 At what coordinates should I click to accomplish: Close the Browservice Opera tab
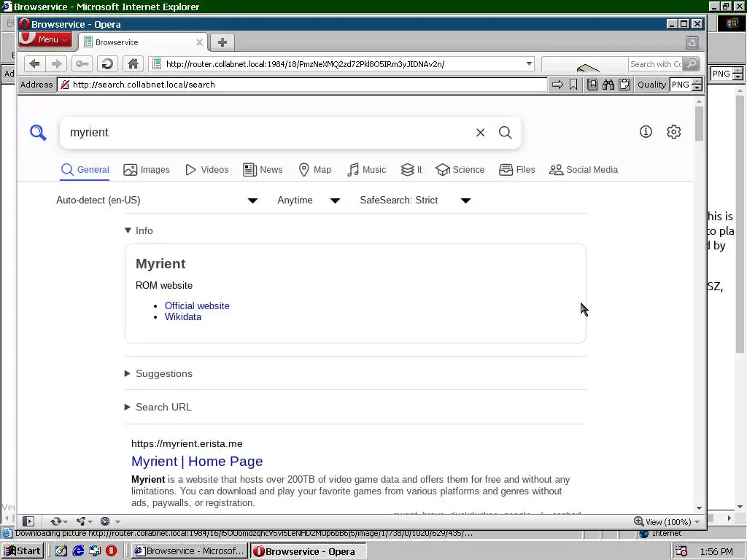[199, 42]
